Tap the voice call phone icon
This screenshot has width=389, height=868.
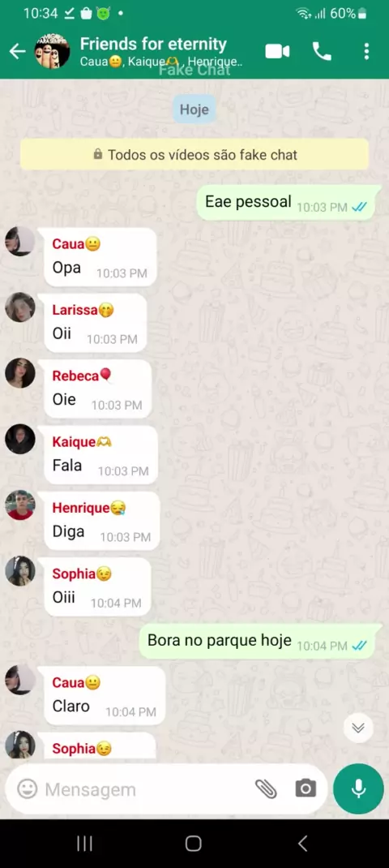pos(322,51)
